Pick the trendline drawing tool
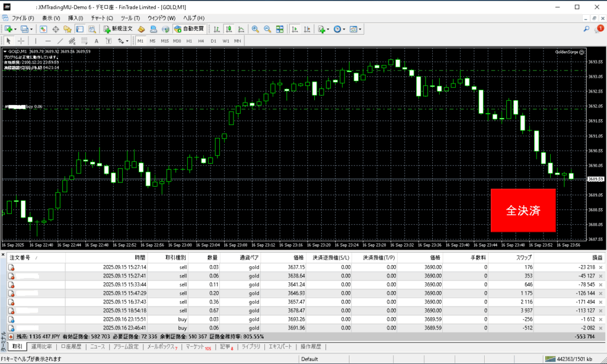Screen dimensions: 607x364 [60, 41]
